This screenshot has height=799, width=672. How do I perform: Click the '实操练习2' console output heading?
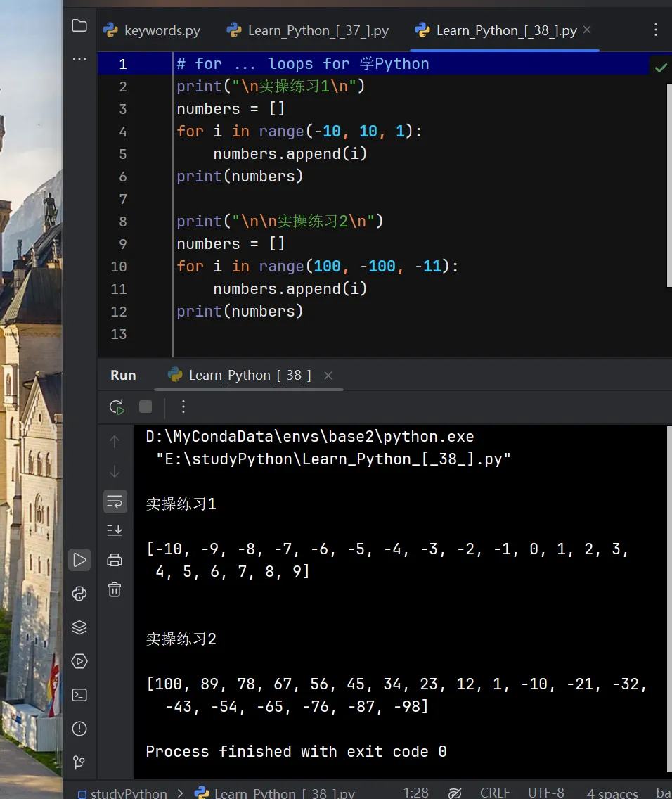181,639
